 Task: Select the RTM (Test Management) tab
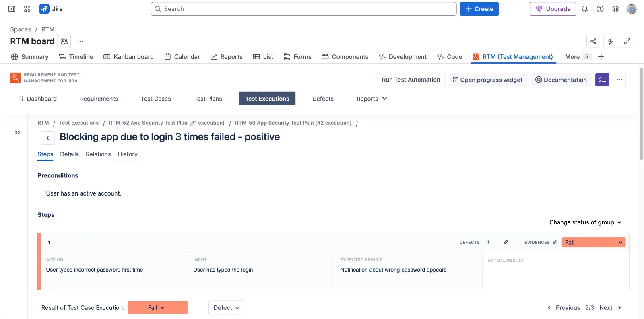[513, 57]
